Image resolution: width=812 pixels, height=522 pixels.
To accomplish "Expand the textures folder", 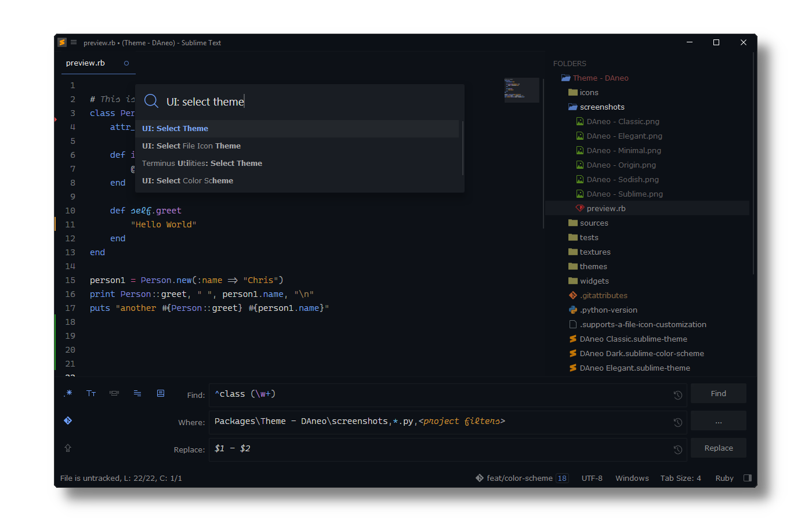I will point(573,252).
